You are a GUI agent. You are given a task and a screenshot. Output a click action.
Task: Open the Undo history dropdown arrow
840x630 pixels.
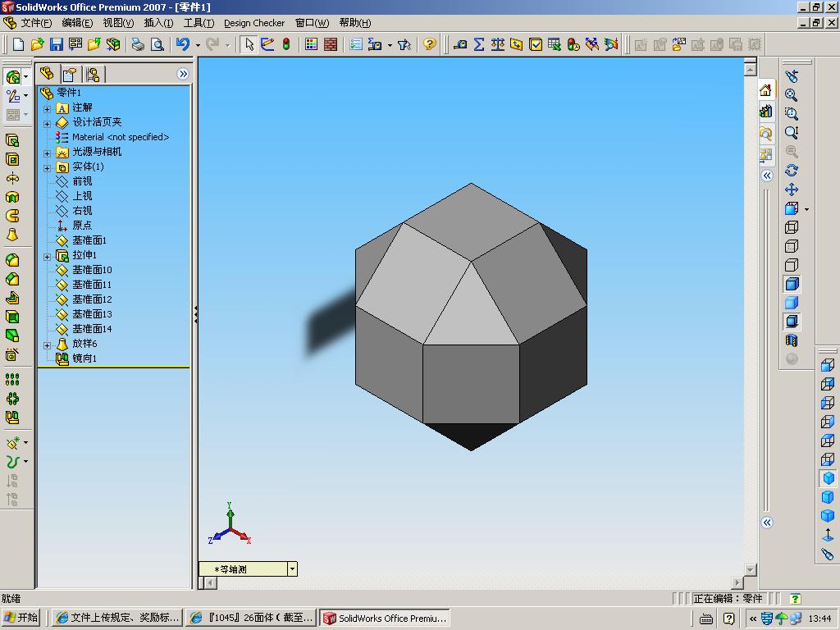click(198, 45)
